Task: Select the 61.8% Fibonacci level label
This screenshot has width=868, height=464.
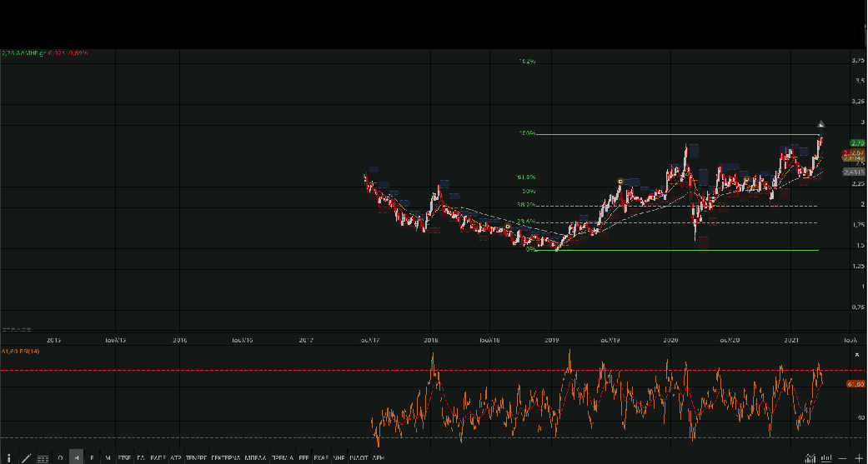Action: click(526, 177)
